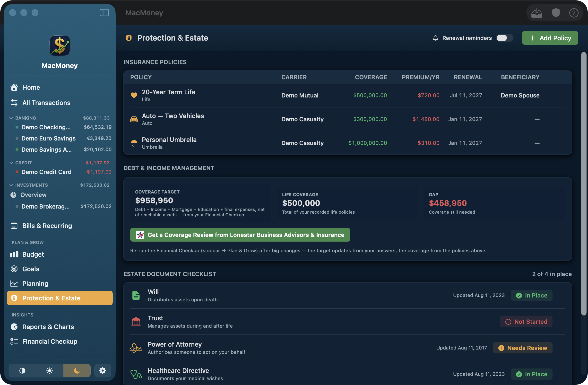This screenshot has height=385, width=588.
Task: Open Financial Checkup page
Action: point(60,341)
